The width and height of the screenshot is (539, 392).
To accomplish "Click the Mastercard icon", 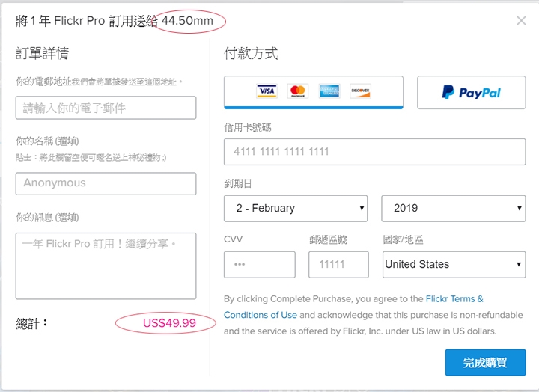I will [298, 91].
